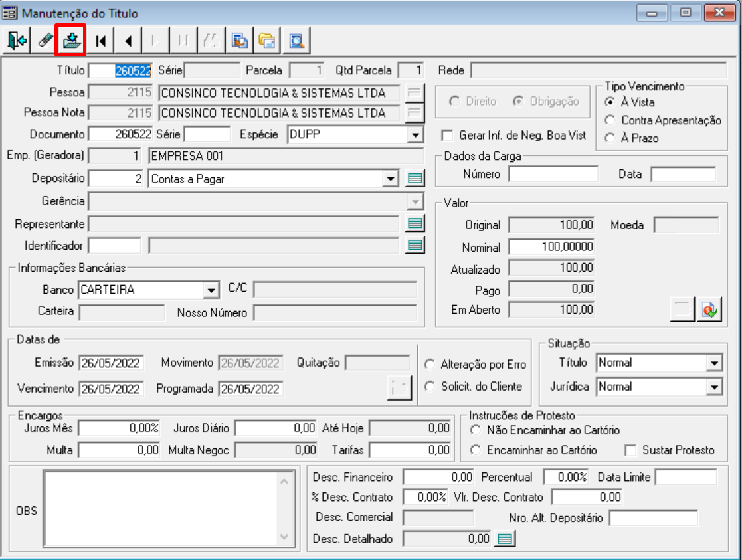The width and height of the screenshot is (742, 560).
Task: Click the magnifier preview toolbar icon
Action: (x=296, y=41)
